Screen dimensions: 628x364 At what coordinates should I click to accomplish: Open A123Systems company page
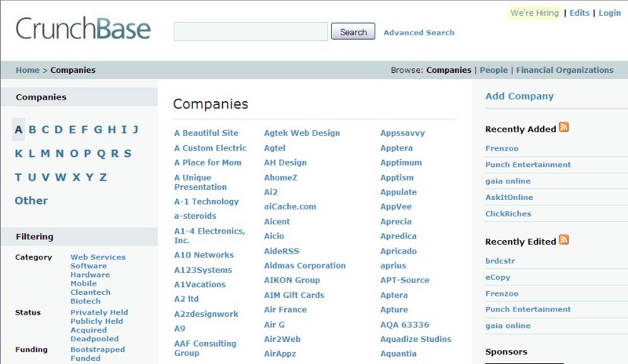[x=203, y=270]
